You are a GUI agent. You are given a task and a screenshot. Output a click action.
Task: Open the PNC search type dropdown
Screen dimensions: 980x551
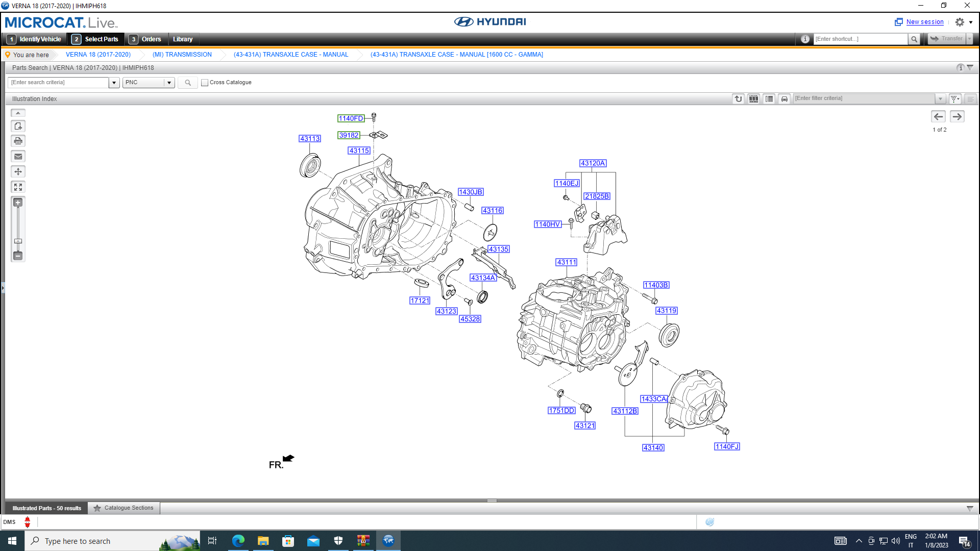149,83
